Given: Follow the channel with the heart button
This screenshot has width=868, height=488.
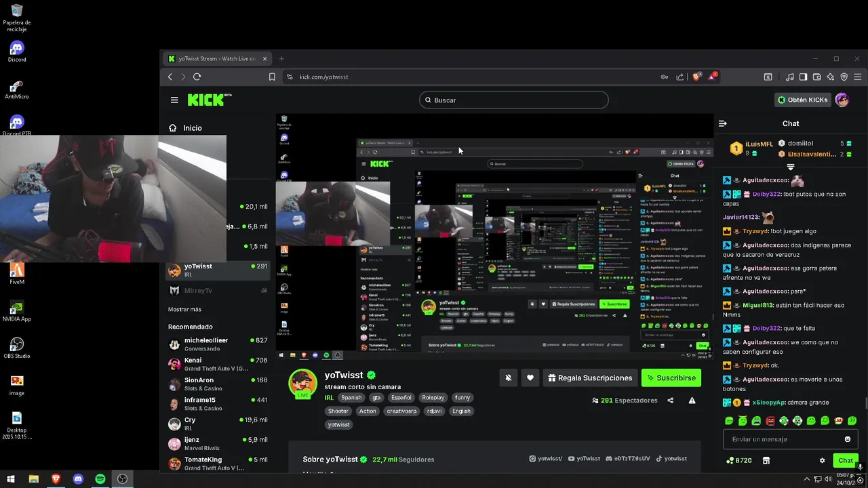Looking at the screenshot, I should (530, 378).
